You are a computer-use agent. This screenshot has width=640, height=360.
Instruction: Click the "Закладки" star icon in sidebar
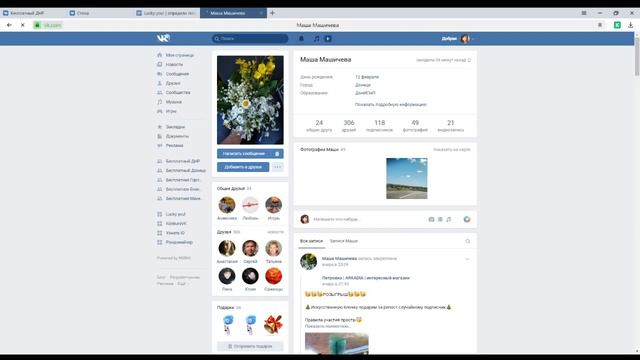tap(160, 127)
